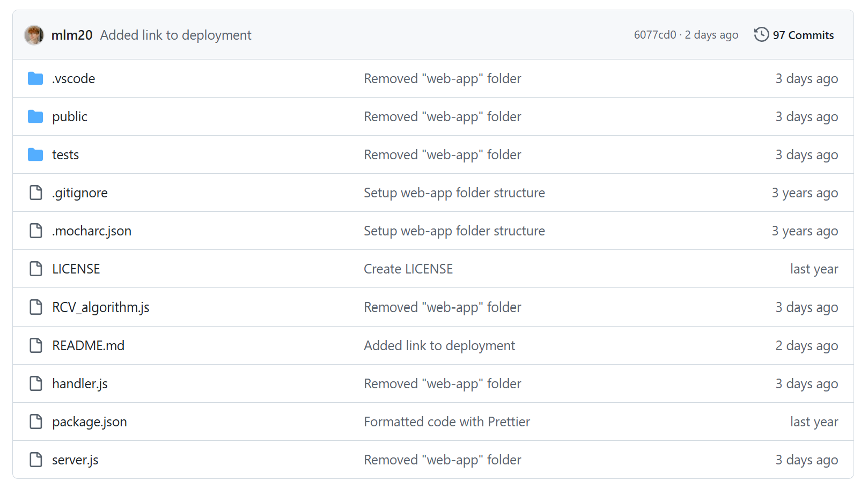Open .gitignore's "Setup web-app folder structure" commit

454,193
